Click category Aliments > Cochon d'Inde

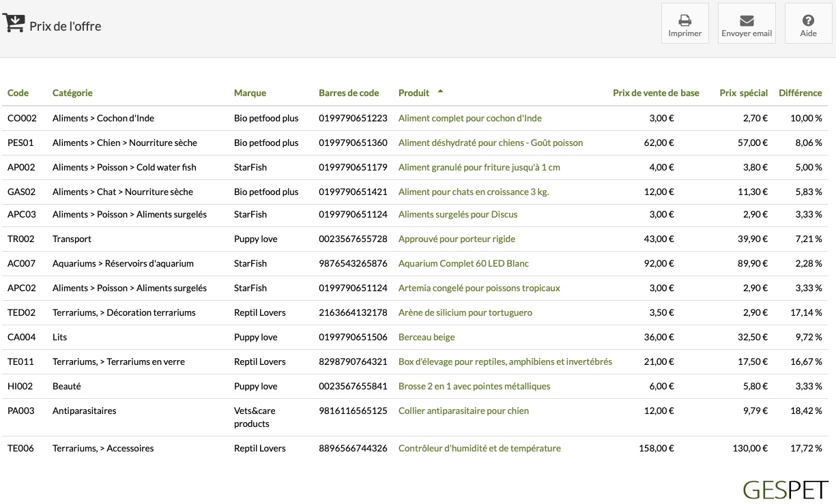(x=103, y=118)
